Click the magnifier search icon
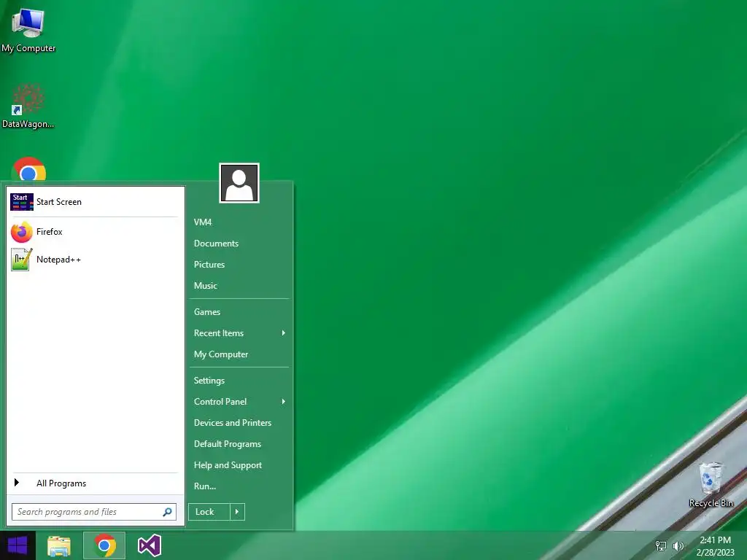Viewport: 747px width, 560px height. pyautogui.click(x=167, y=512)
